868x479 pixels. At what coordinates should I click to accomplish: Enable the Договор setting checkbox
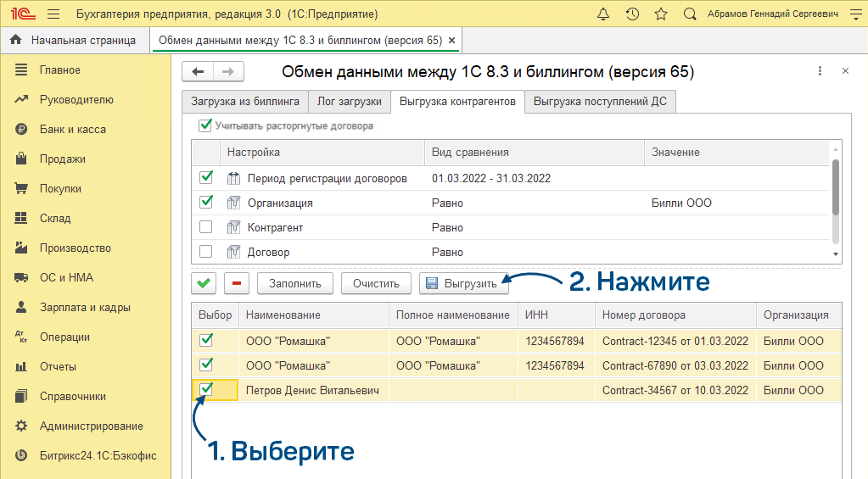206,251
